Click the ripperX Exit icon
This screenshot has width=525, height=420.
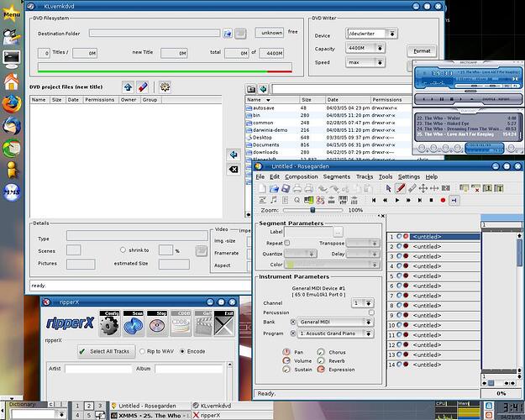click(224, 323)
